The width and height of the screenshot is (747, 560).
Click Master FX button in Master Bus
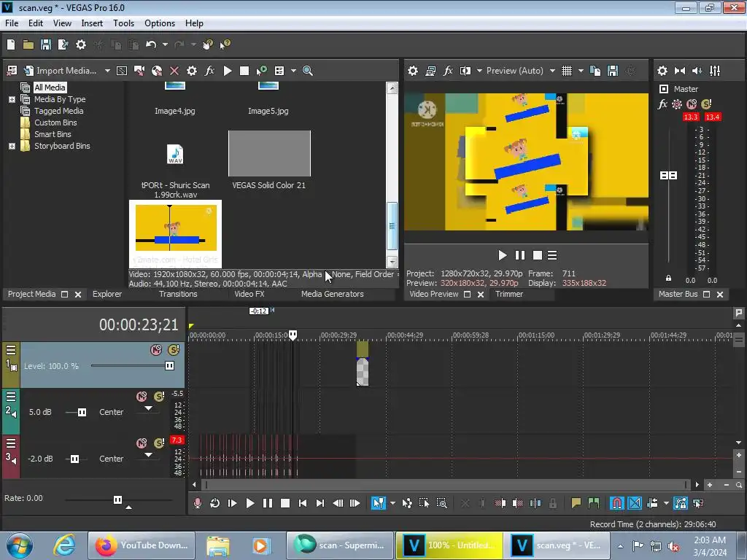[662, 104]
